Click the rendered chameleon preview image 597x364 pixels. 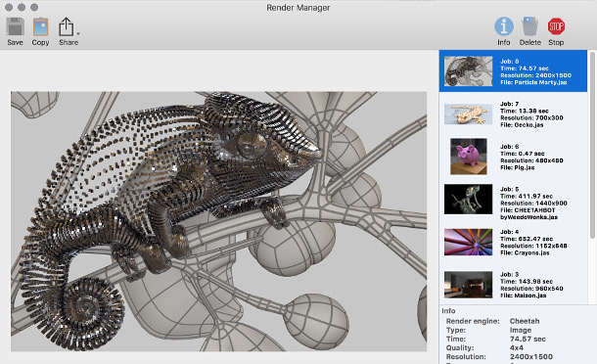[x=218, y=221]
